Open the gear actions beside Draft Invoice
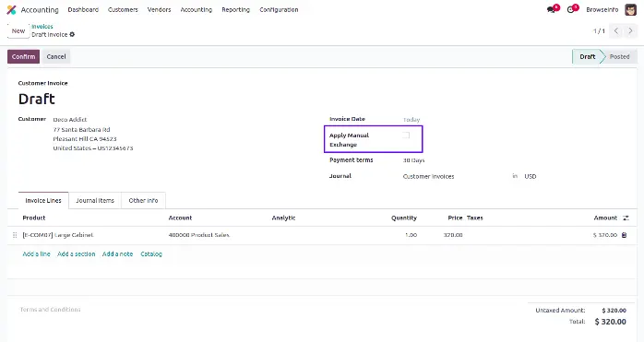The width and height of the screenshot is (644, 342). point(72,34)
